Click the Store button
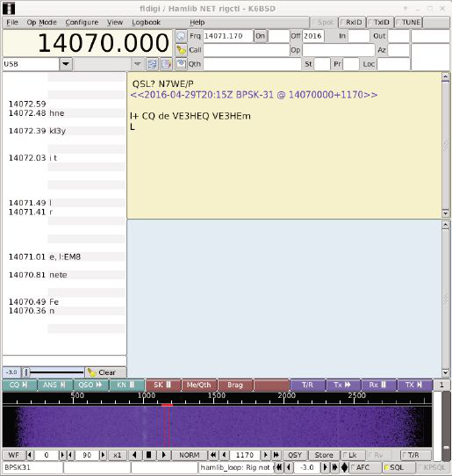 coord(324,455)
